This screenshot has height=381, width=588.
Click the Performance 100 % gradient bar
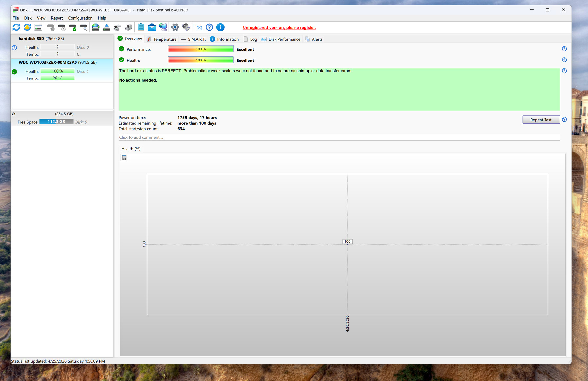[x=201, y=49]
